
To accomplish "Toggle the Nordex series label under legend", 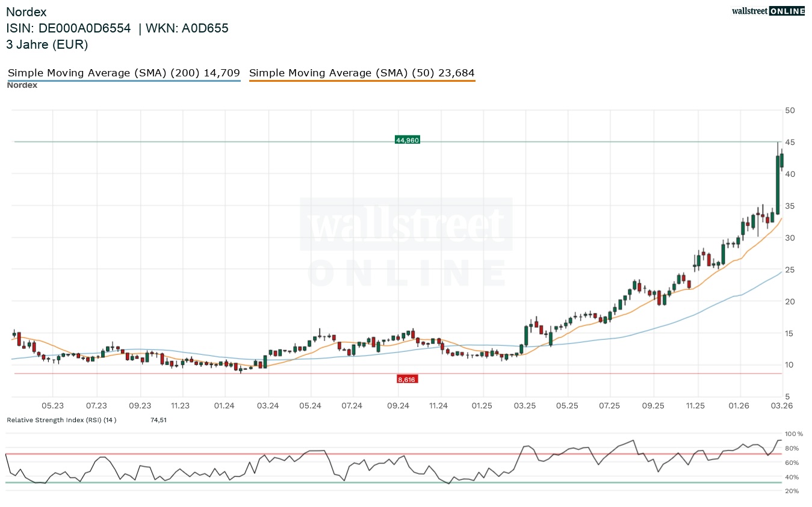I will (22, 85).
